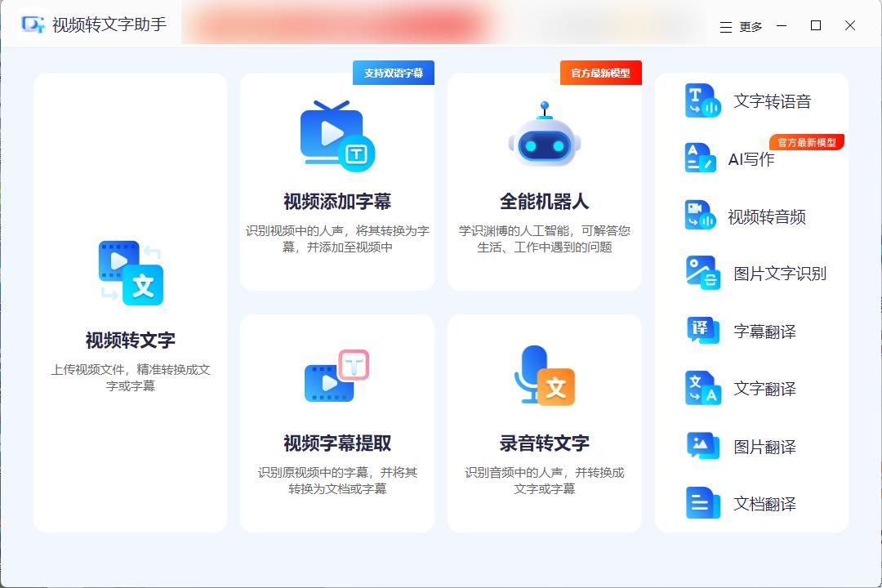
Task: Launch 图片文字识别 image text recognition
Action: tap(755, 274)
